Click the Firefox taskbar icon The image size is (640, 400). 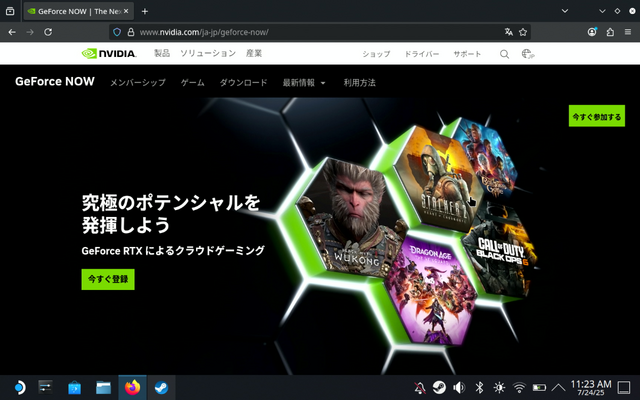tap(132, 387)
